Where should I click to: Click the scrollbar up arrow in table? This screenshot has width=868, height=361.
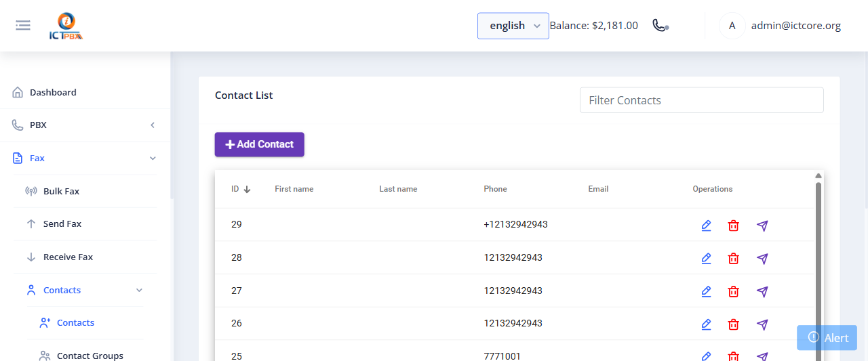coord(818,175)
